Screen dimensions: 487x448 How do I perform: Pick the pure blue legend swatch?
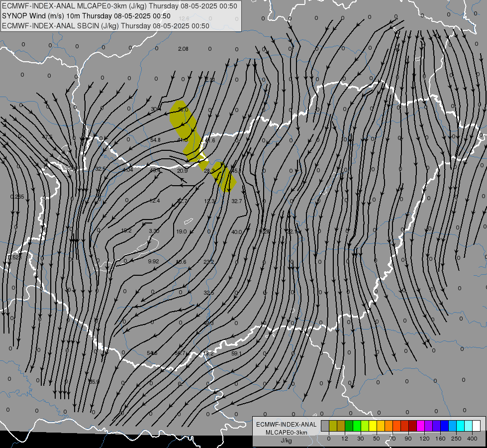coord(445,426)
